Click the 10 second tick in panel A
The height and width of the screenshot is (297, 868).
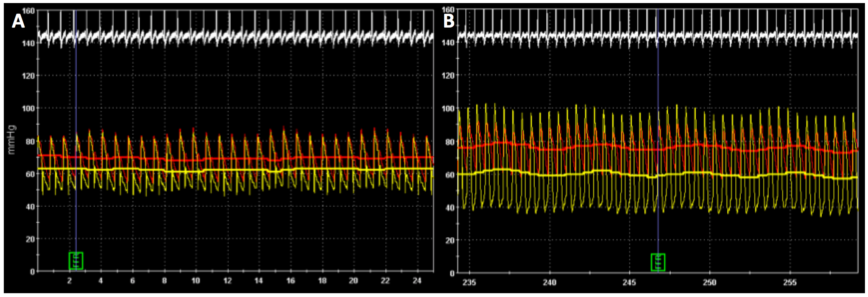pos(196,281)
